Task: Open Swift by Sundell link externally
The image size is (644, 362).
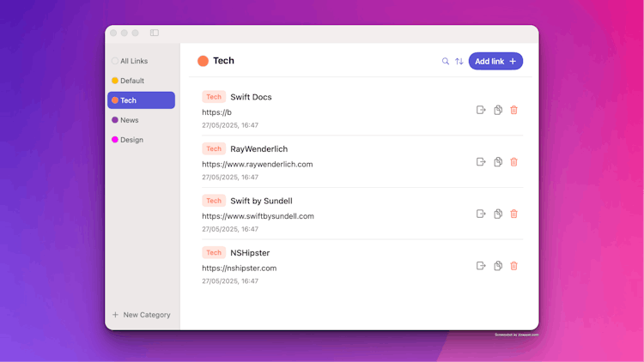Action: click(481, 214)
